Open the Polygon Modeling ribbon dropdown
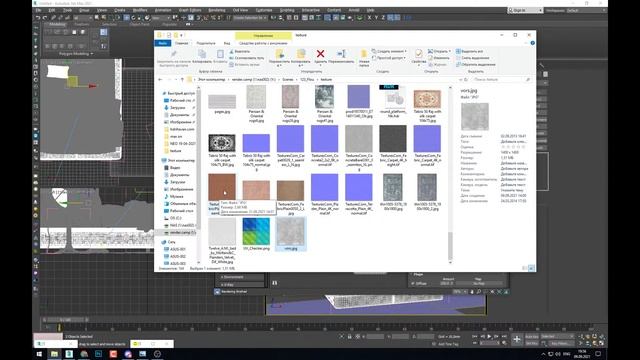This screenshot has height=360, width=640. (x=76, y=53)
